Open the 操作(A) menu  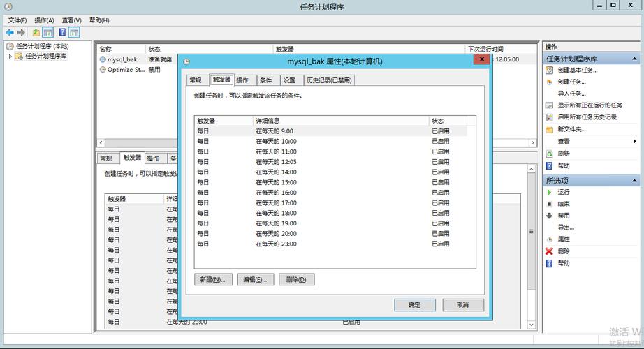[x=45, y=20]
